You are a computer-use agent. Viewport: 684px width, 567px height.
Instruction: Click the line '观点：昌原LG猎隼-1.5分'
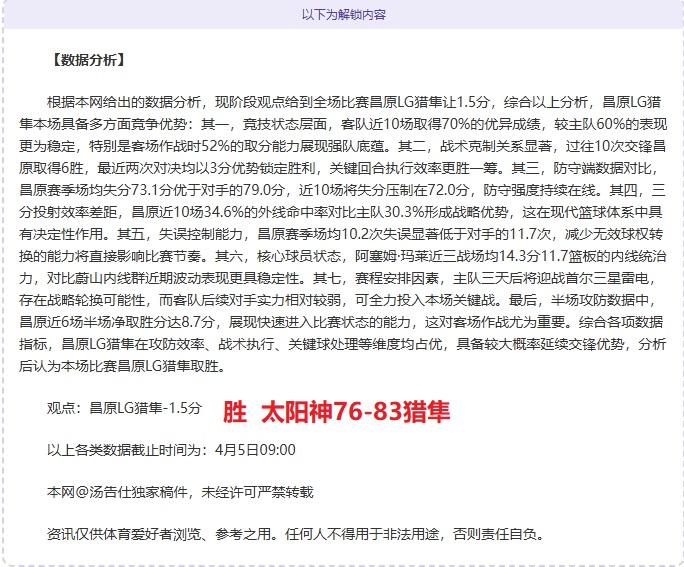[124, 408]
